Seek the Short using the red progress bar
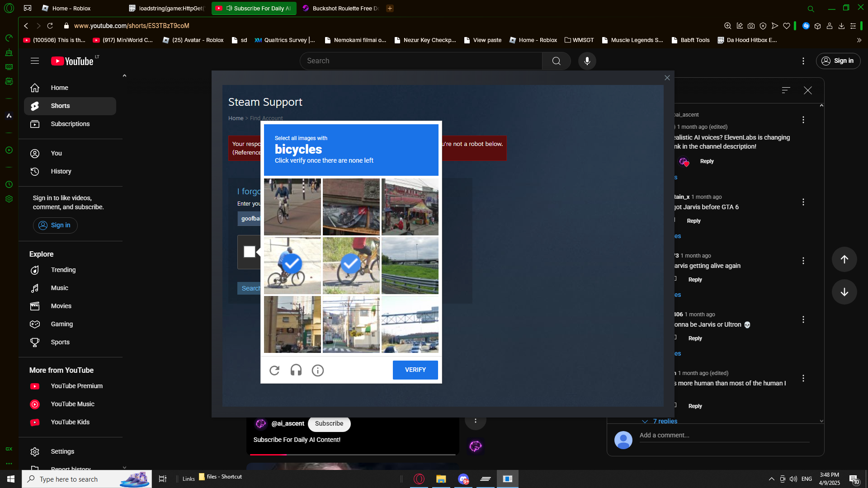 coord(353,455)
